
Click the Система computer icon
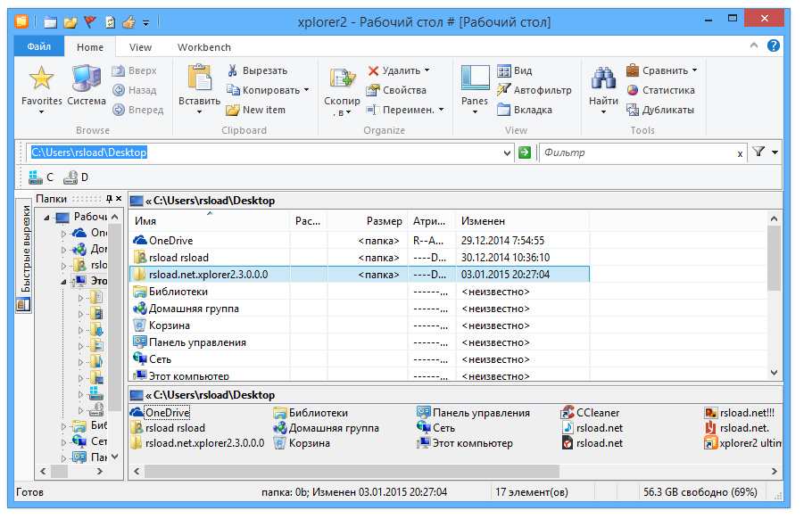click(87, 86)
